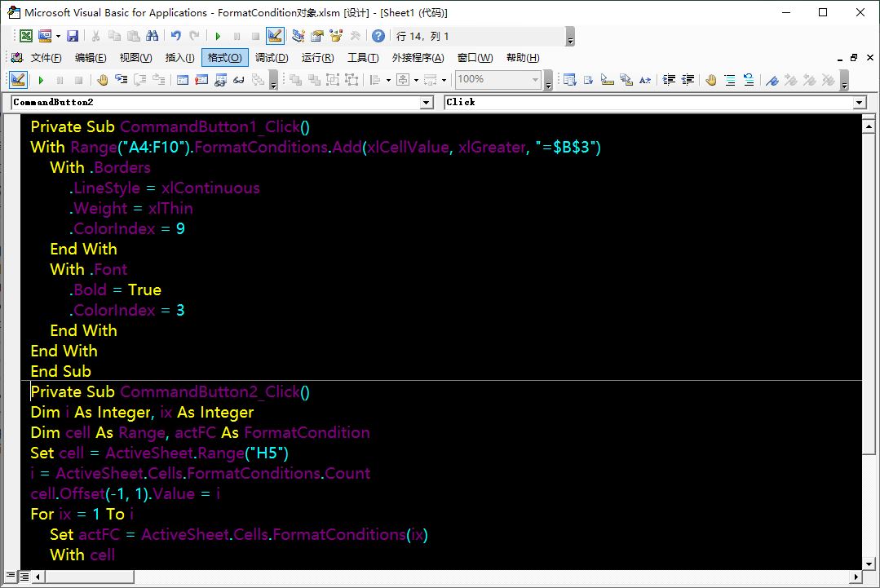Open the 工具(T) menu
The image size is (880, 588).
pyautogui.click(x=363, y=58)
